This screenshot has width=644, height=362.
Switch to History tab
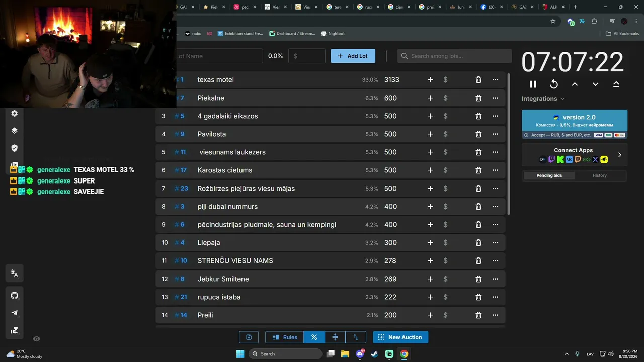(599, 175)
